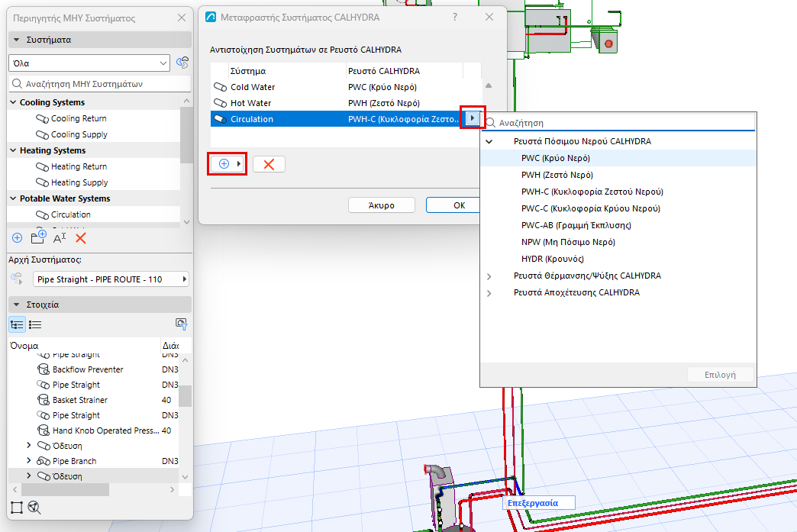Click the Επιλογή button in the fluid popup
This screenshot has height=532, width=797.
pyautogui.click(x=720, y=375)
